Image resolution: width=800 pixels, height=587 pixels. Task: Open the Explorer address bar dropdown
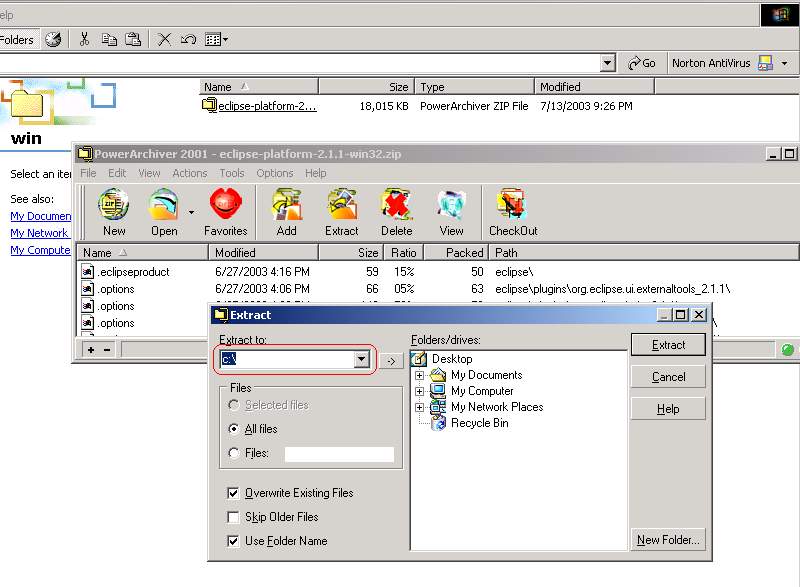point(607,63)
